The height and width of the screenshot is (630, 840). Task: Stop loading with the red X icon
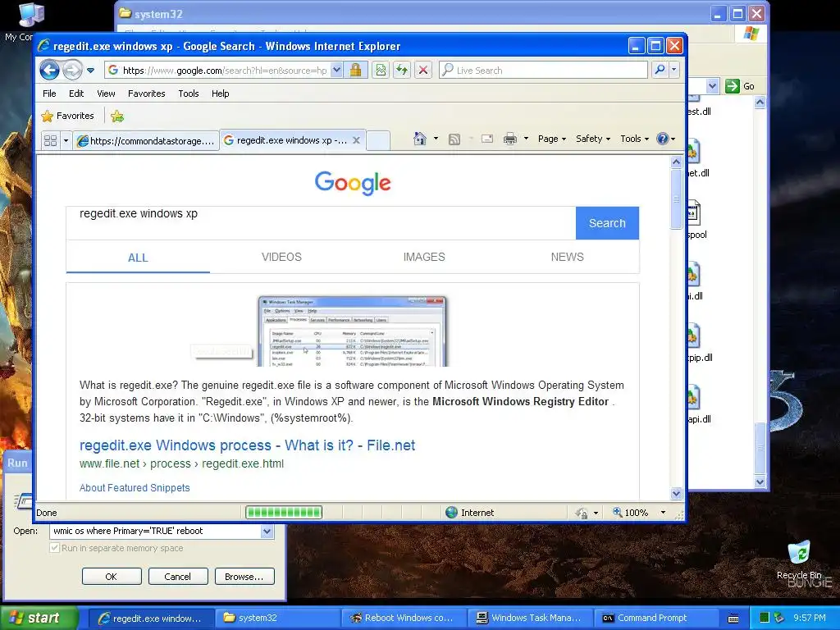pyautogui.click(x=423, y=71)
